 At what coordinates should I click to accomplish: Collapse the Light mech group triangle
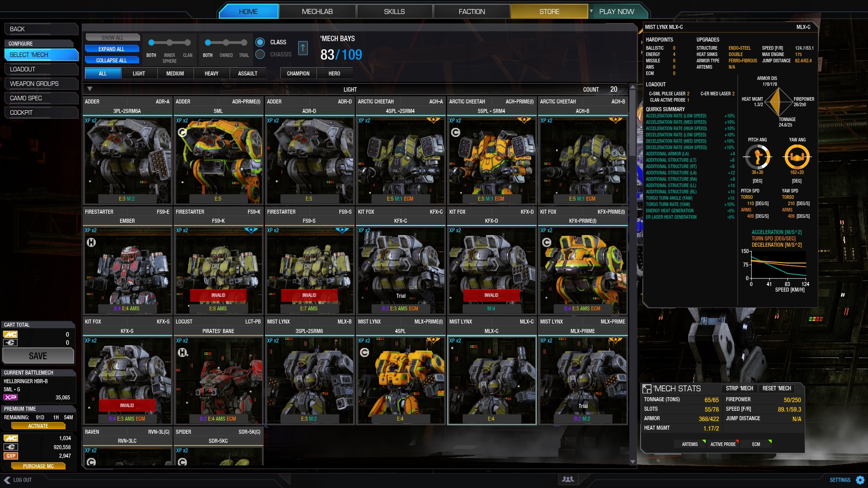90,89
